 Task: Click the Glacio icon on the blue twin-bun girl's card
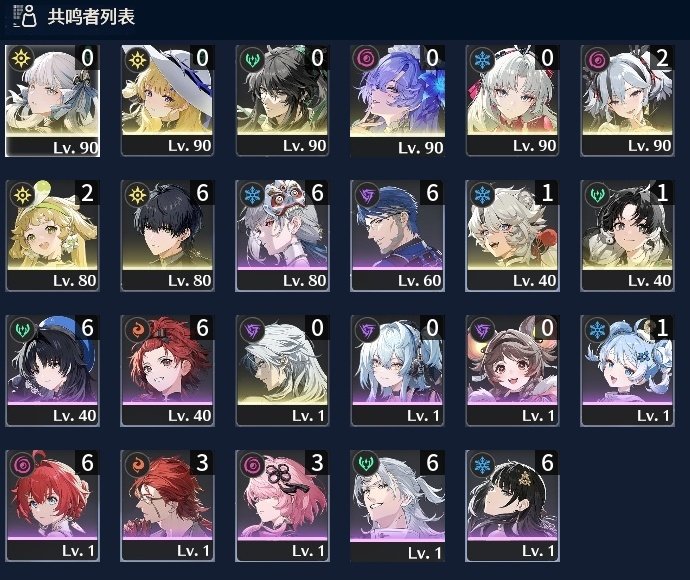(x=597, y=330)
